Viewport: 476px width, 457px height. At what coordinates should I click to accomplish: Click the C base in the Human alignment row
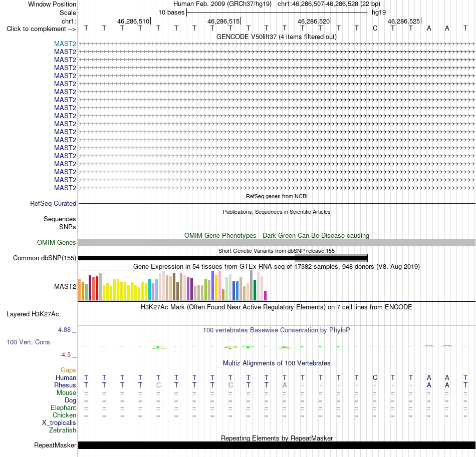click(375, 377)
